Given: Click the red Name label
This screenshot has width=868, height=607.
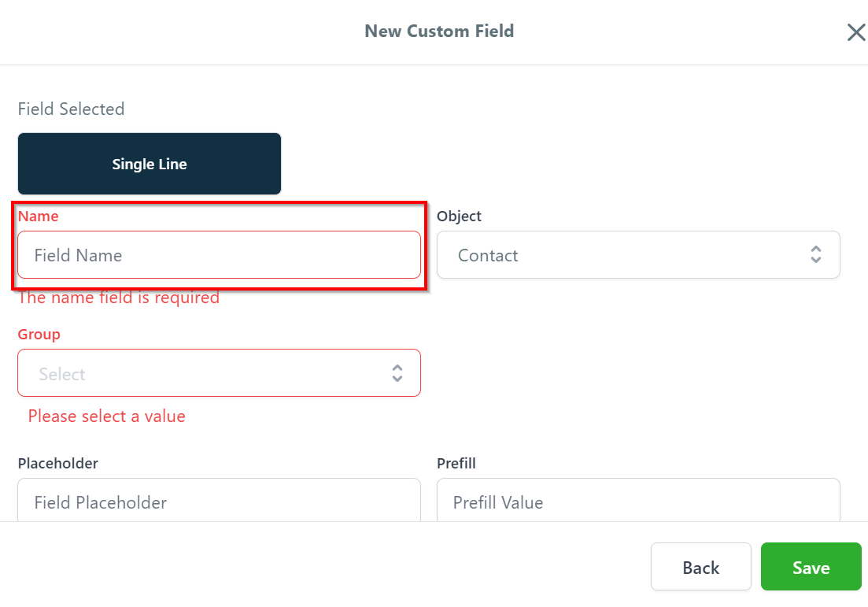Looking at the screenshot, I should [39, 216].
